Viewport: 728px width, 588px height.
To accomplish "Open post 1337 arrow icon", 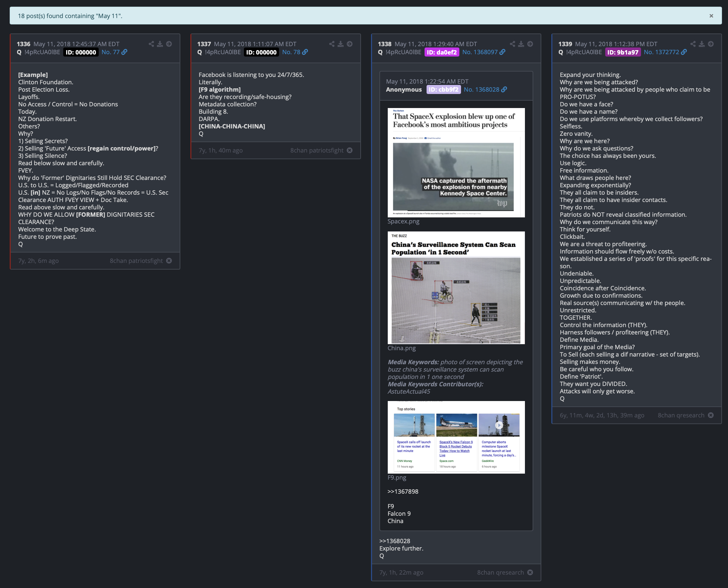I will click(x=350, y=44).
